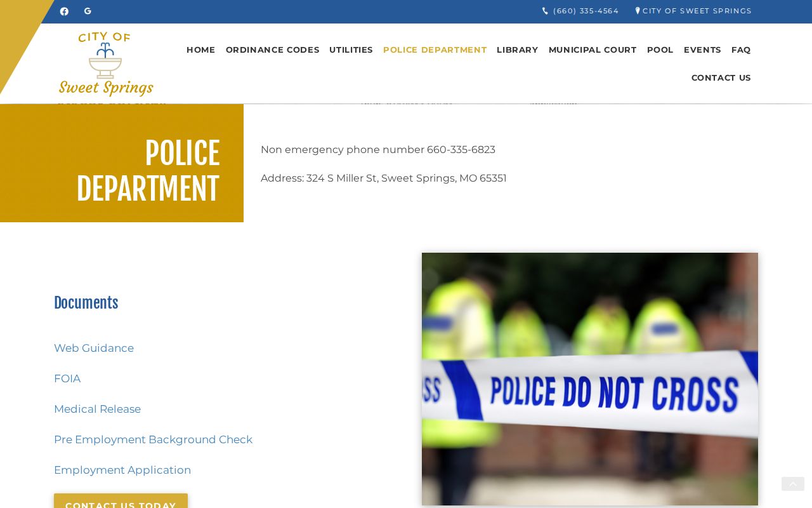Image resolution: width=812 pixels, height=508 pixels.
Task: Click the City of Sweet Springs logo
Action: (106, 63)
